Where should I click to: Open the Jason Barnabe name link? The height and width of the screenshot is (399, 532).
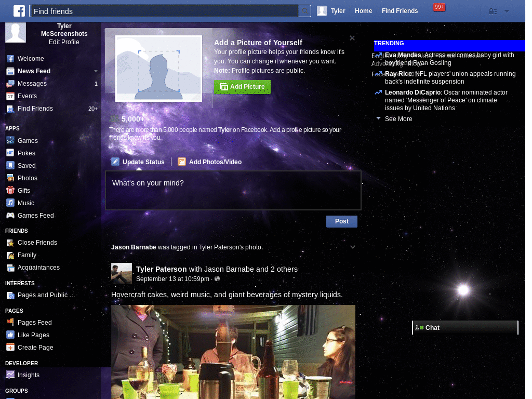click(x=134, y=247)
